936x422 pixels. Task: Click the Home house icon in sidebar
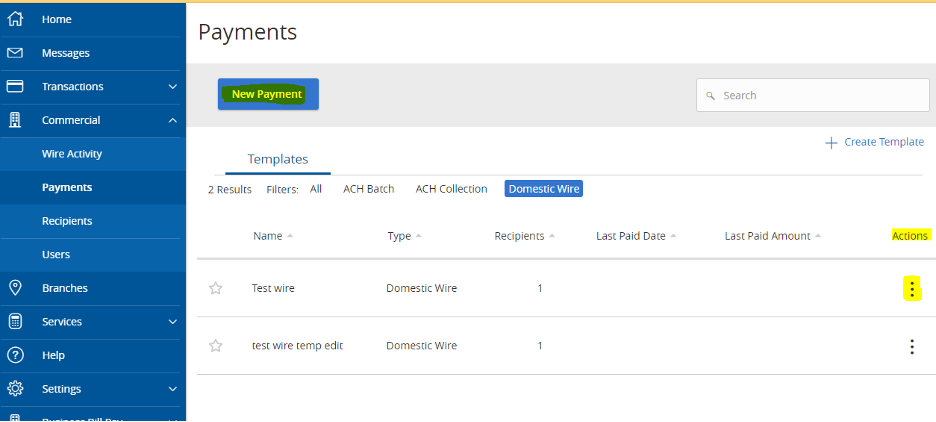(x=15, y=19)
